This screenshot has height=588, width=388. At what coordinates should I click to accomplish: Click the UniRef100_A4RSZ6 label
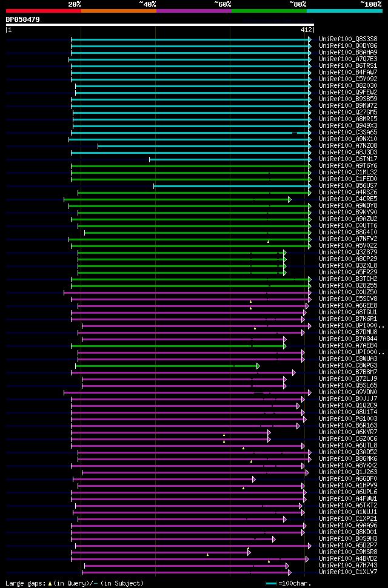(x=348, y=193)
